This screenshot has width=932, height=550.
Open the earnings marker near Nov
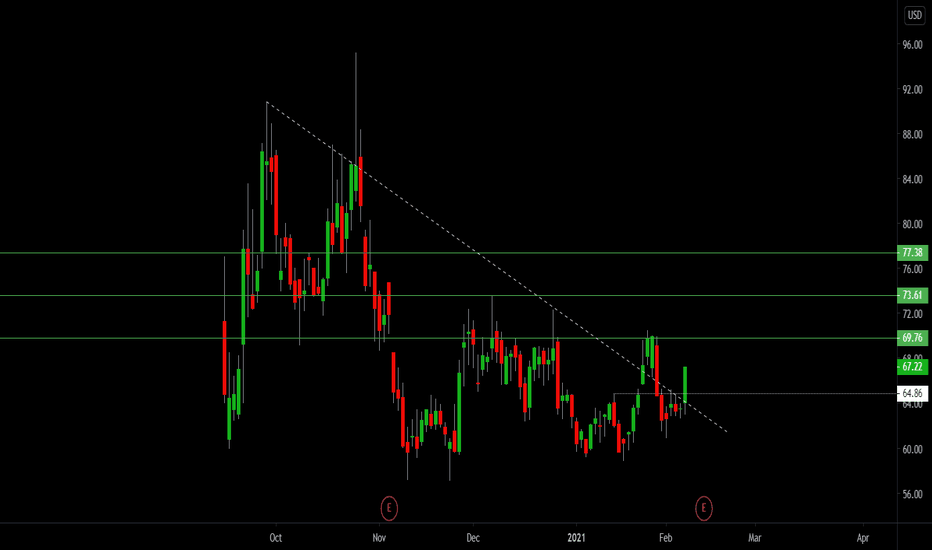pyautogui.click(x=389, y=508)
